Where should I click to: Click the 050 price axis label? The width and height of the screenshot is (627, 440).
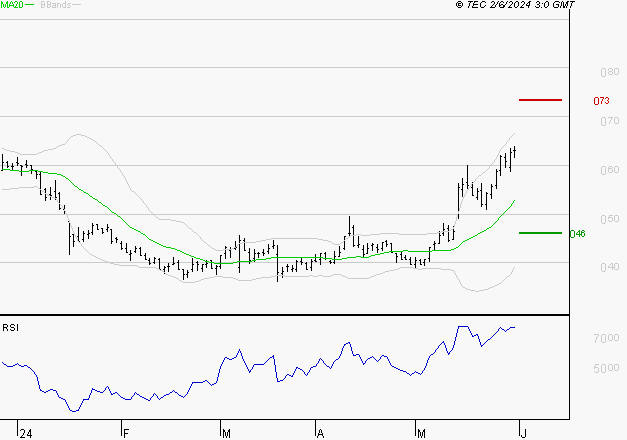point(610,219)
